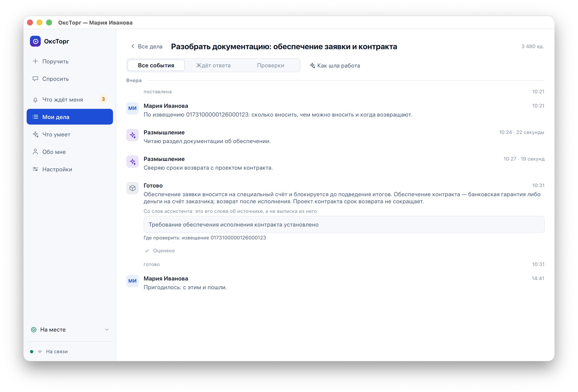578x392 pixels.
Task: Click the quoted Требование обеспечения исполнения контракта box
Action: [344, 224]
